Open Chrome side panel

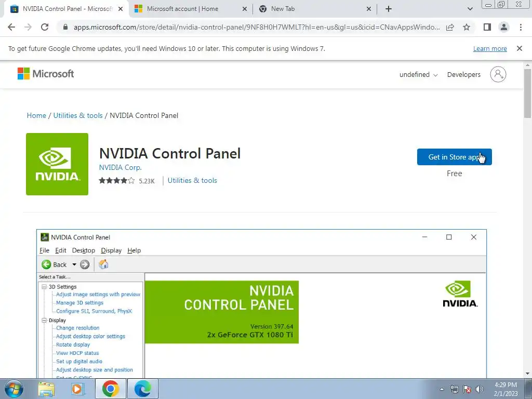[487, 27]
